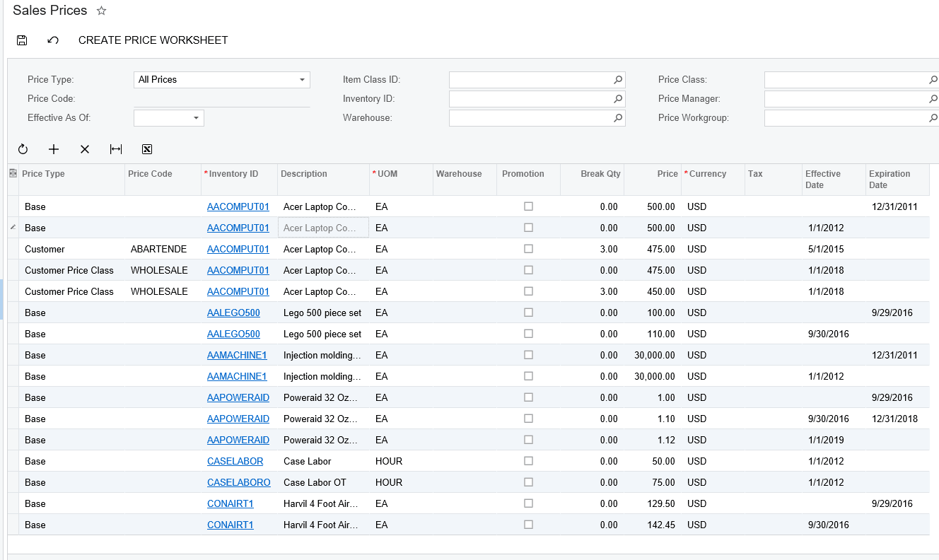Sort by Price Type column header
The height and width of the screenshot is (560, 939).
tap(71, 180)
